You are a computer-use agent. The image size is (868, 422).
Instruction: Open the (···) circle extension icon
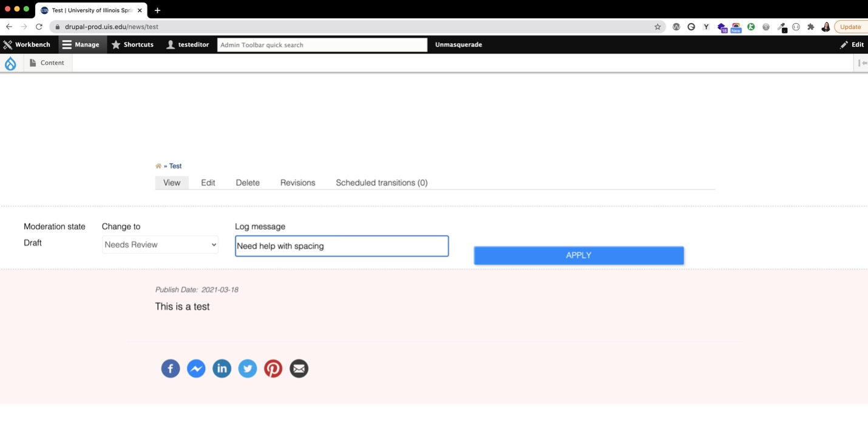coord(796,27)
